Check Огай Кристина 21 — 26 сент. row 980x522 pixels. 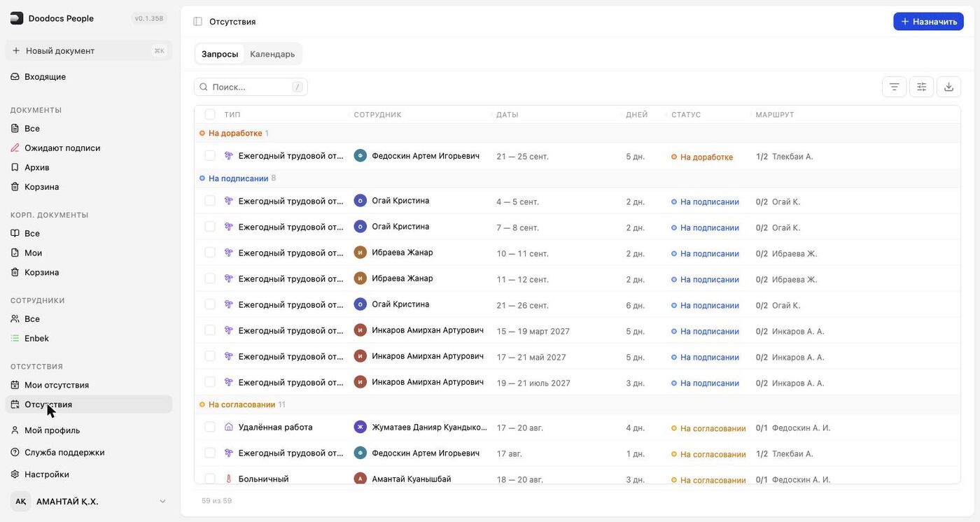tap(210, 304)
